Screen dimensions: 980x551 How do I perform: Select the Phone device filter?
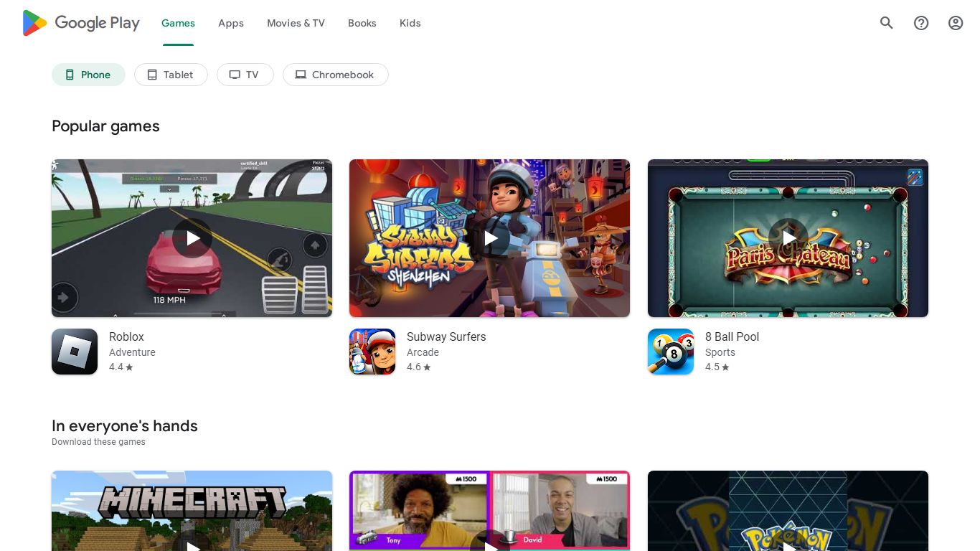pos(88,75)
